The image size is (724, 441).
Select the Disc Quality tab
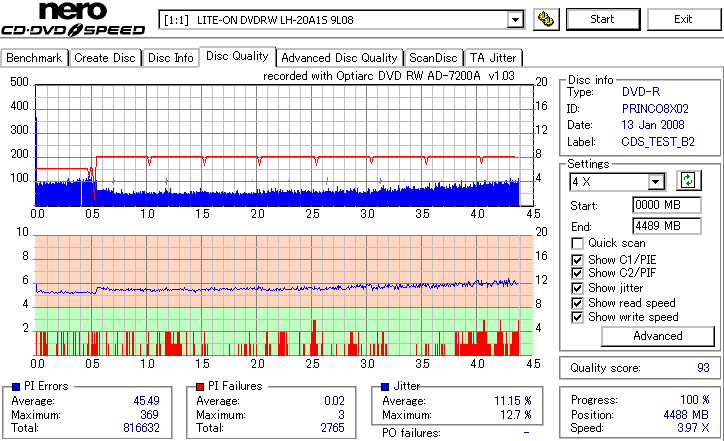(237, 56)
